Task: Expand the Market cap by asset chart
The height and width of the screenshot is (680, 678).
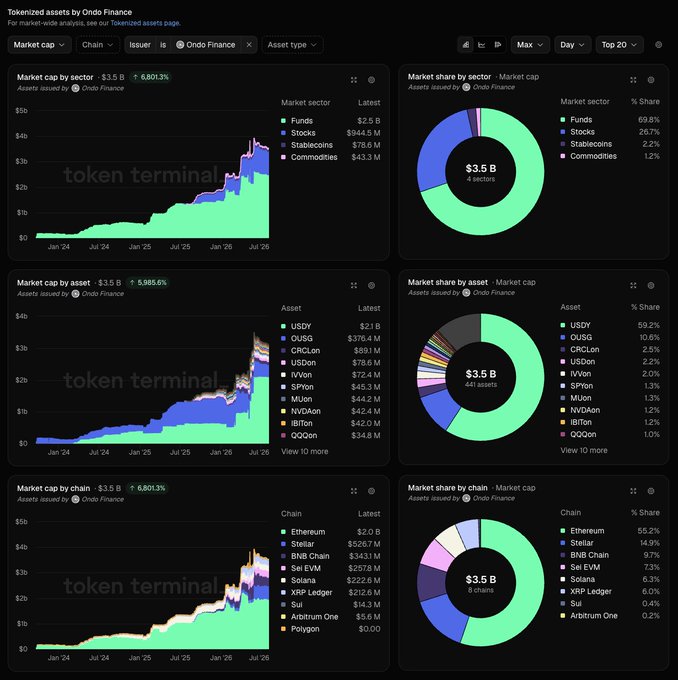Action: tap(354, 285)
